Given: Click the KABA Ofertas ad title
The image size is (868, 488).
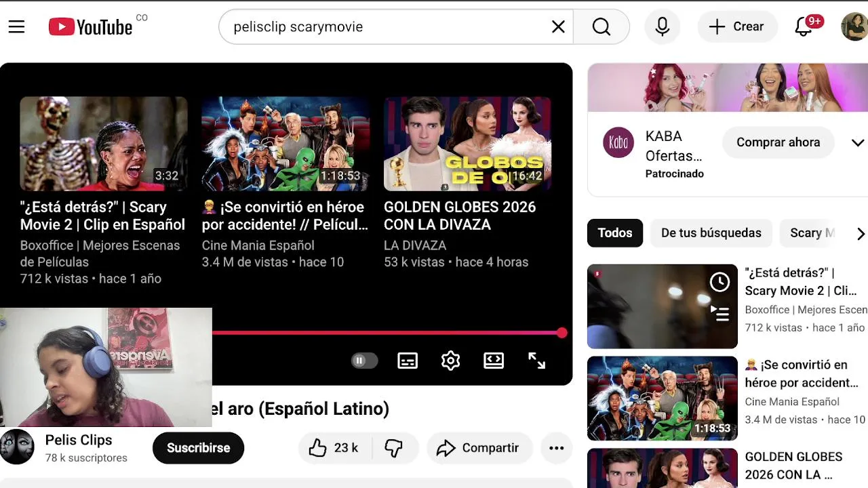Looking at the screenshot, I should pos(673,146).
